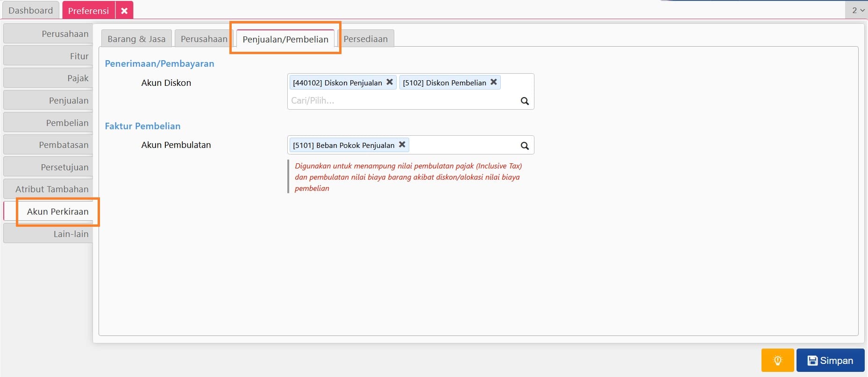Viewport: 868px width, 377px height.
Task: Click the Akun Pembulatan search magnifier icon
Action: (x=525, y=146)
